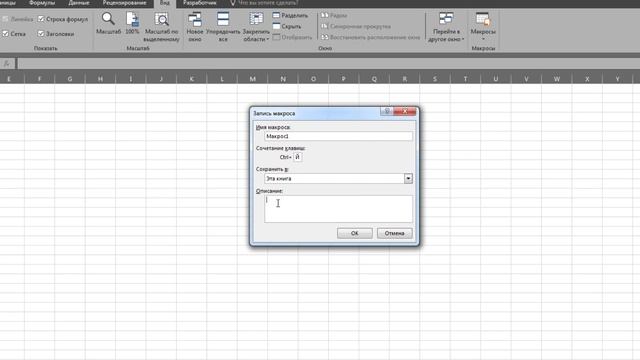Select column V header
The height and width of the screenshot is (360, 640).
point(526,79)
